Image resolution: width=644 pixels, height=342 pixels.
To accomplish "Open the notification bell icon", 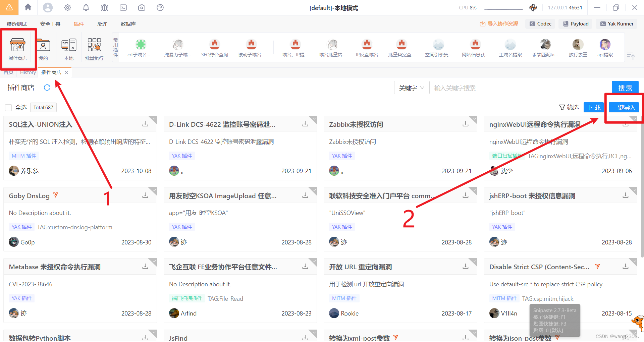I will 86,7.
